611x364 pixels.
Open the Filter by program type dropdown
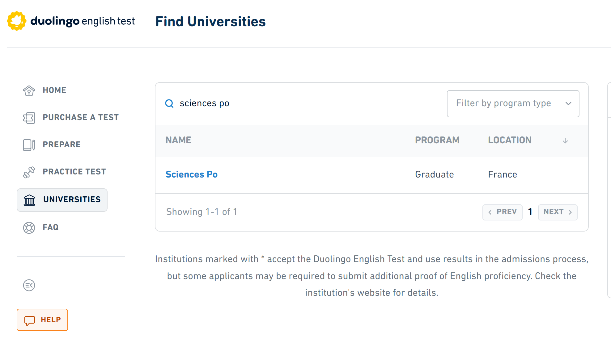513,103
